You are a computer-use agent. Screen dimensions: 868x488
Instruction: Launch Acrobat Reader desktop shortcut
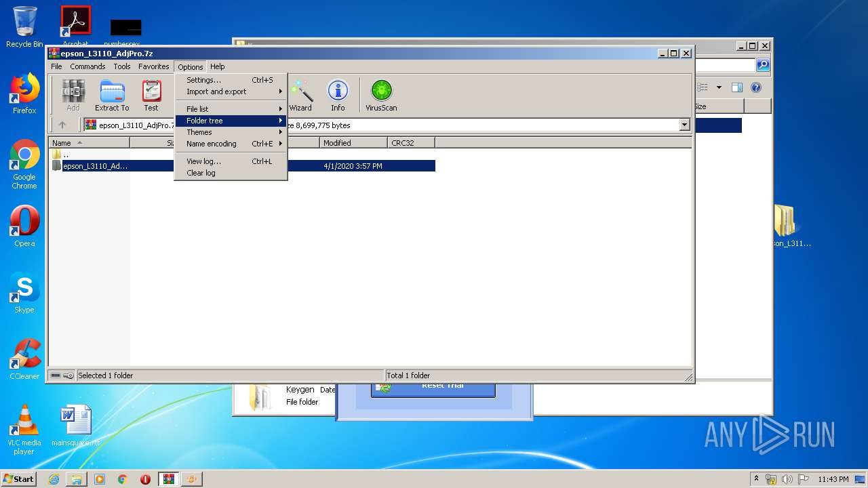75,27
